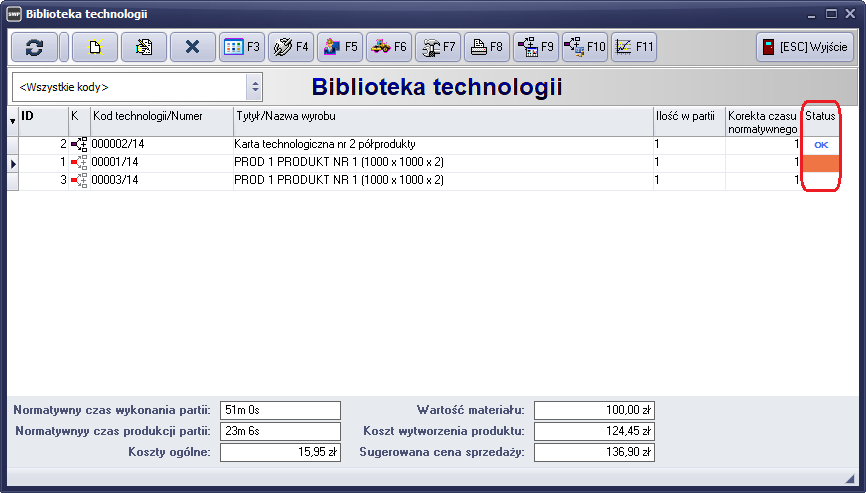Open the F10 structure tree button
866x493 pixels.
click(x=585, y=47)
